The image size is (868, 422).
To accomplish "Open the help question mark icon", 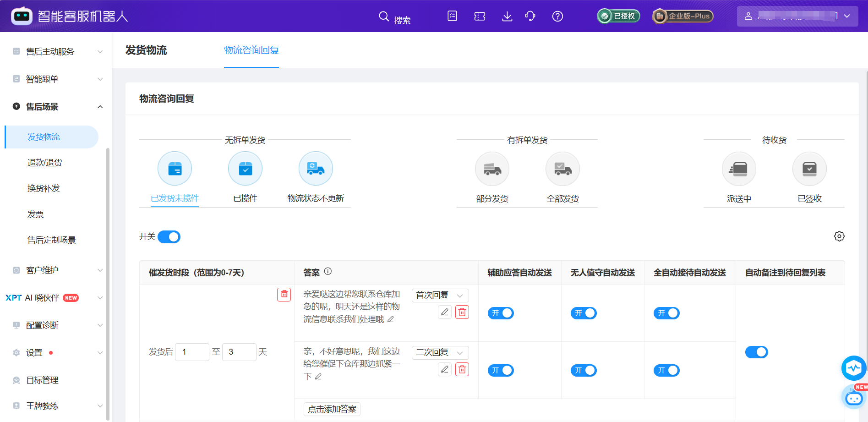I will [x=557, y=16].
